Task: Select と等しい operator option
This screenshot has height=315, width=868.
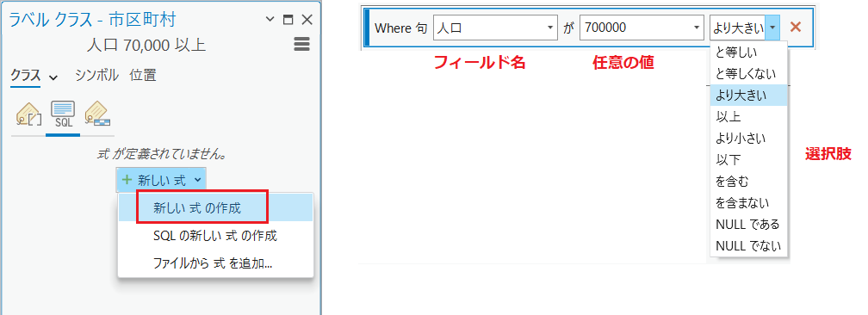Action: tap(748, 52)
